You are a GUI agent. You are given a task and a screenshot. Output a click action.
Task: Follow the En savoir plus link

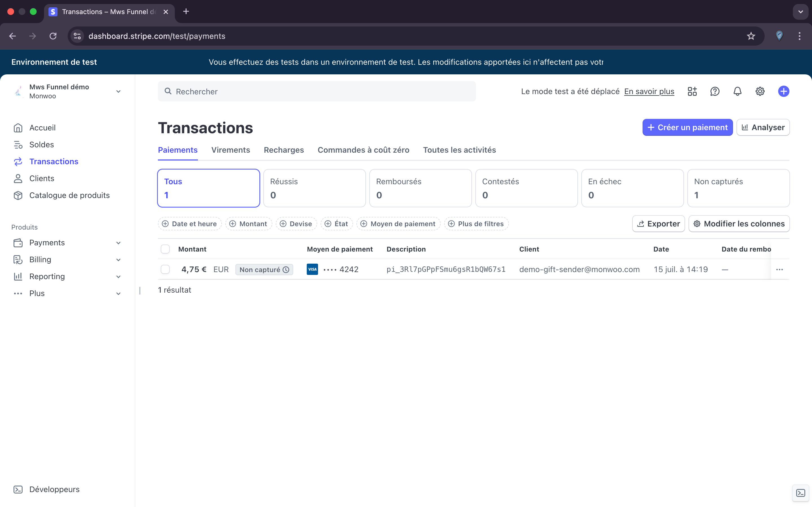pos(649,91)
